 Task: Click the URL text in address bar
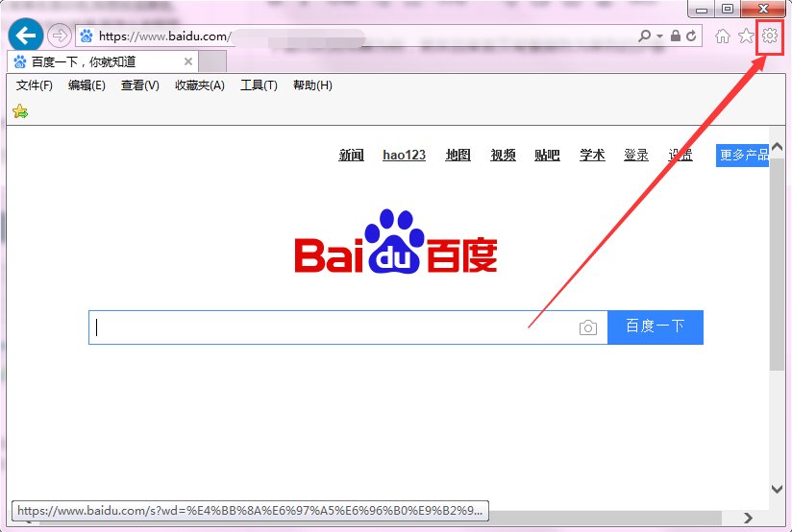[164, 36]
